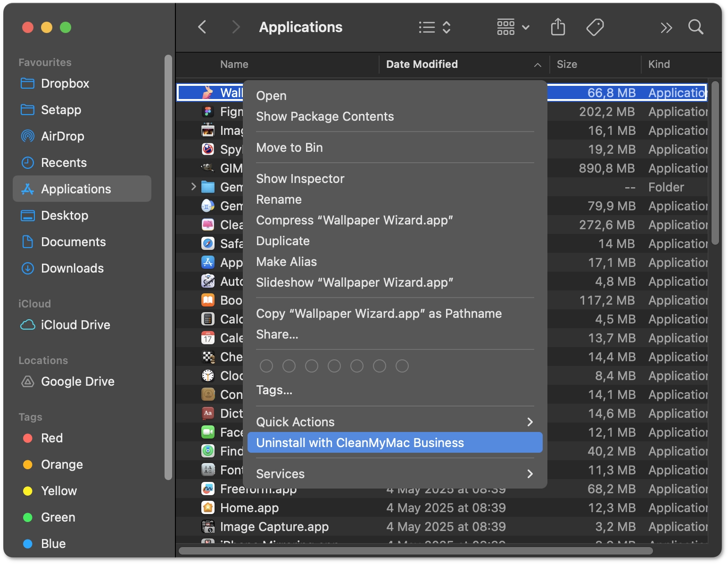Open Dropbox in sidebar
The width and height of the screenshot is (728, 564).
click(x=82, y=83)
